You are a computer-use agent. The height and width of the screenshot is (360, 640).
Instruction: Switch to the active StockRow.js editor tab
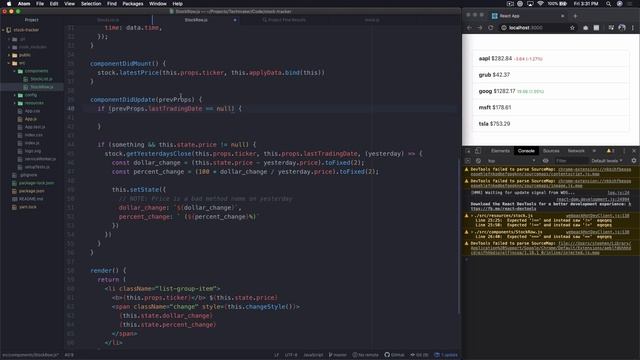point(196,20)
